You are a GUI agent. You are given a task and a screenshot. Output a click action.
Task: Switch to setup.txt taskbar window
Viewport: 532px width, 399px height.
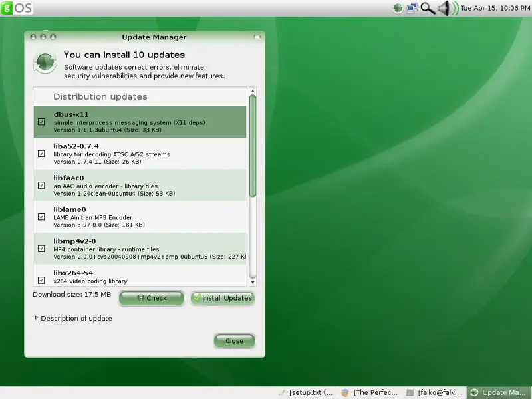point(306,392)
